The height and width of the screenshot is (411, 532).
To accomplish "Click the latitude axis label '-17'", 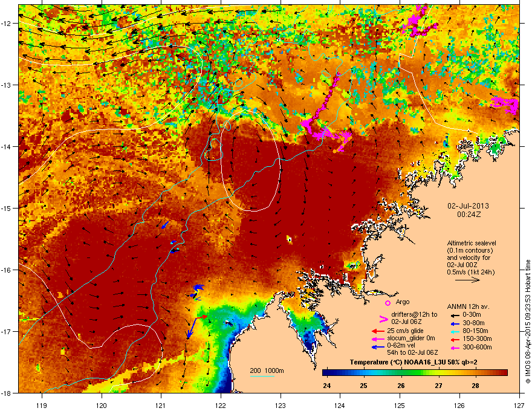I will (6, 331).
